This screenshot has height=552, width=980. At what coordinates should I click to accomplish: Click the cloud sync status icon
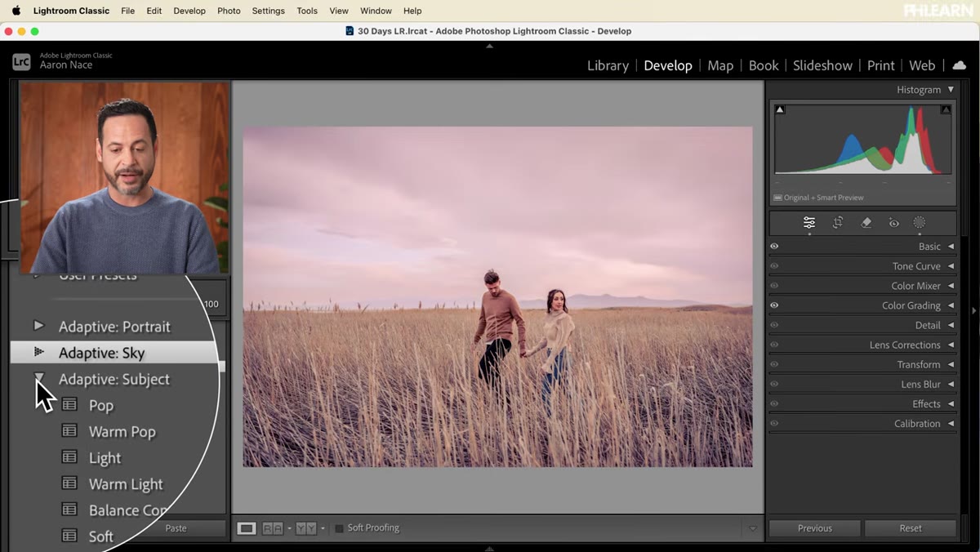[960, 65]
